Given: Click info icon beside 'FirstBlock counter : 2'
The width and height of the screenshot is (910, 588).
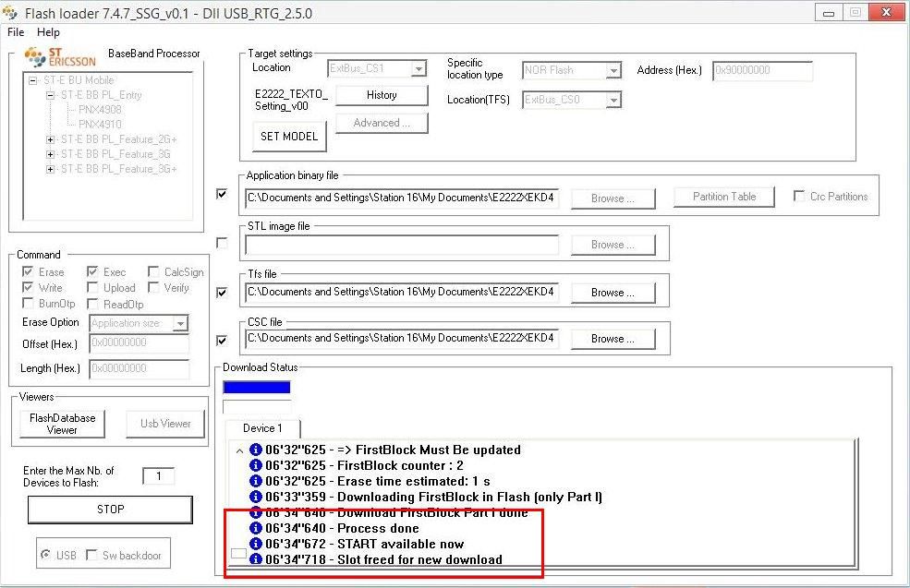Looking at the screenshot, I should [255, 465].
